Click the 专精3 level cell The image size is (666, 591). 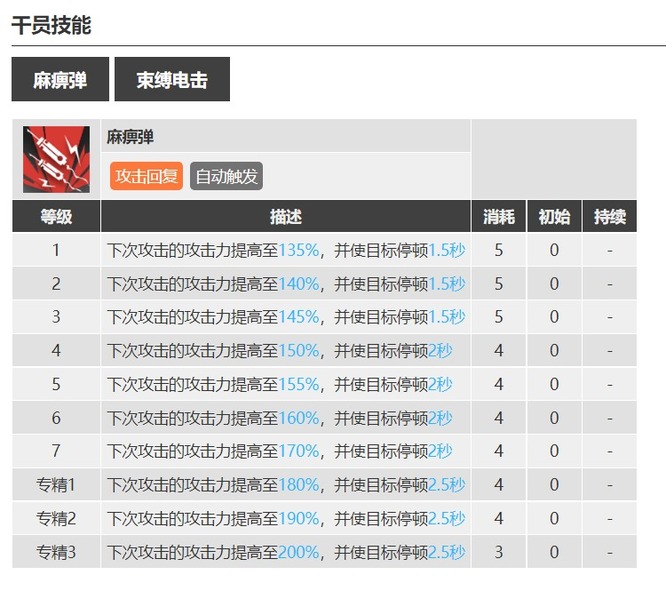tap(56, 552)
